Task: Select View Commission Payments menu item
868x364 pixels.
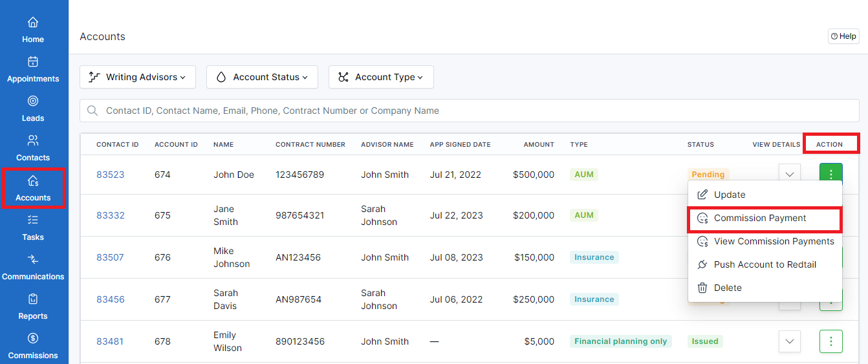Action: [x=765, y=241]
